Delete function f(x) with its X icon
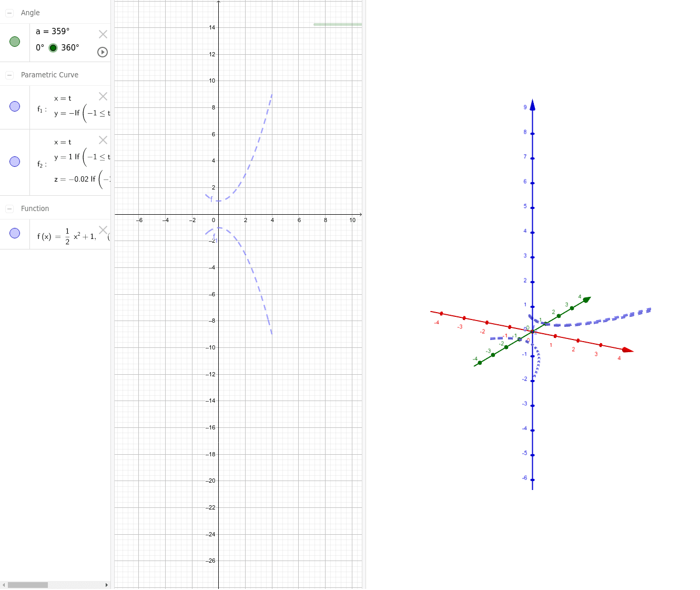 tap(103, 229)
